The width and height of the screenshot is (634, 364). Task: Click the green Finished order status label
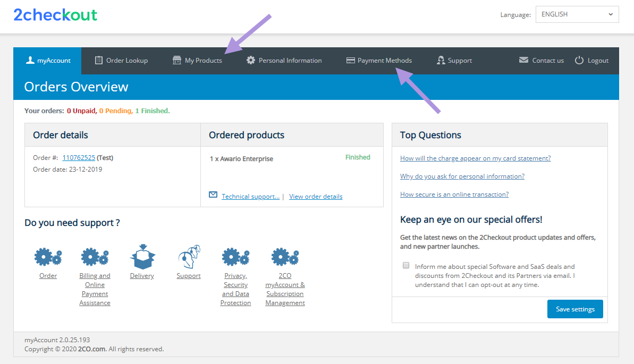tap(358, 157)
